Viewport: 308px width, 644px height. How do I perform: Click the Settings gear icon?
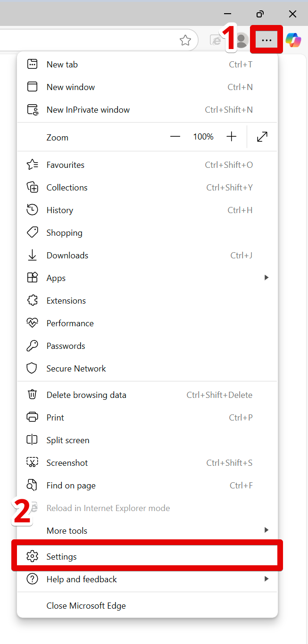coord(32,556)
